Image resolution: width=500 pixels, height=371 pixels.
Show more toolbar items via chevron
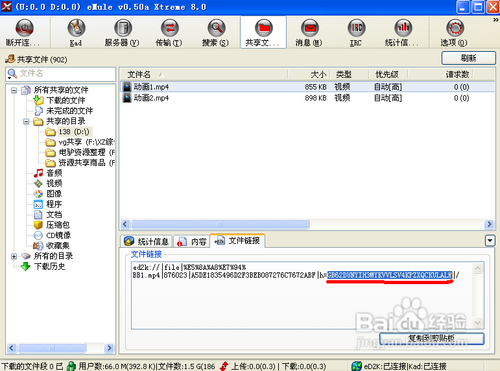[x=496, y=20]
